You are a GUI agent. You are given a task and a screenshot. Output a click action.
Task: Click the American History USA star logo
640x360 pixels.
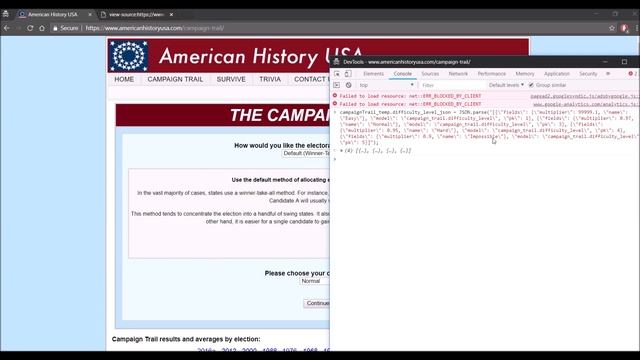[x=129, y=56]
